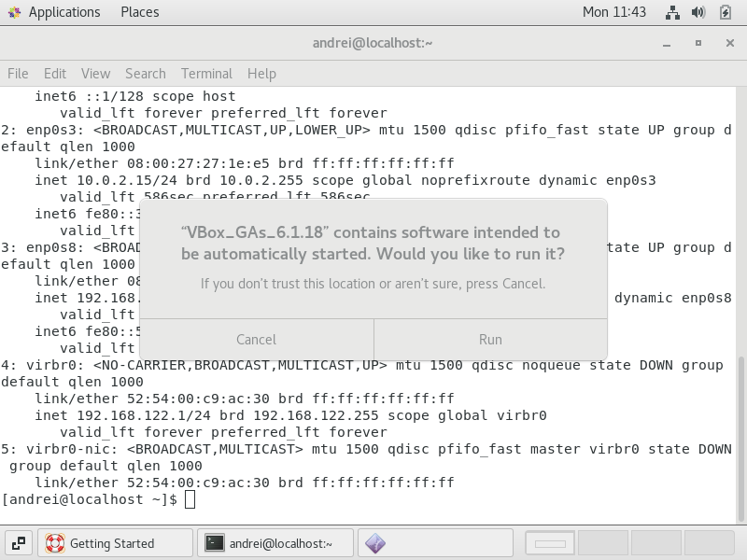Switch to the third workspace
The image size is (747, 560).
click(x=656, y=543)
